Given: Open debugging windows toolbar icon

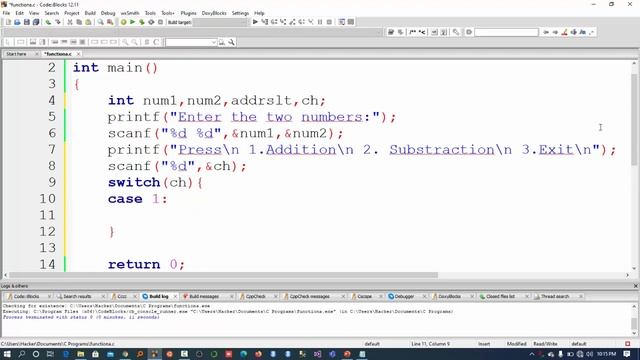Looking at the screenshot, I should click(342, 22).
